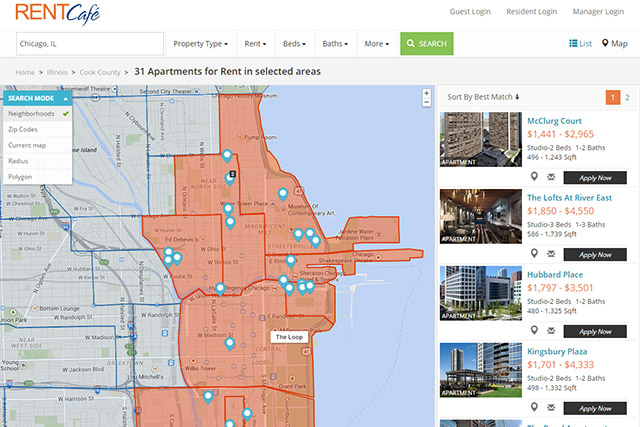Open Sort By Best Match dropdown
This screenshot has width=640, height=427.
coord(483,97)
